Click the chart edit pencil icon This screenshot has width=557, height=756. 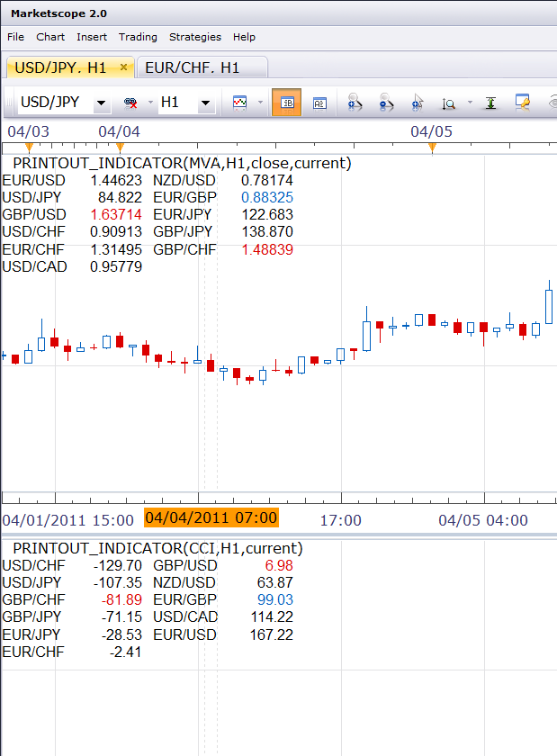(522, 103)
